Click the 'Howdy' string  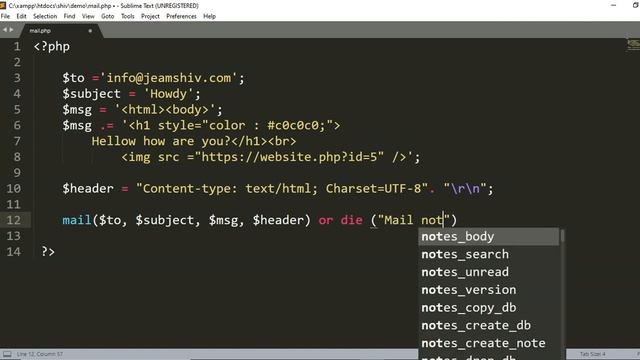click(168, 94)
